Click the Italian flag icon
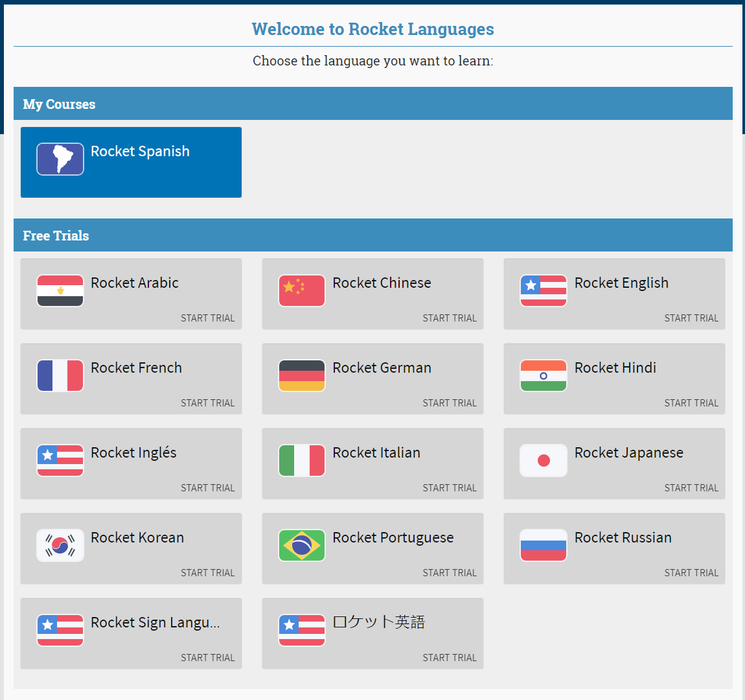This screenshot has height=700, width=745. pos(302,460)
